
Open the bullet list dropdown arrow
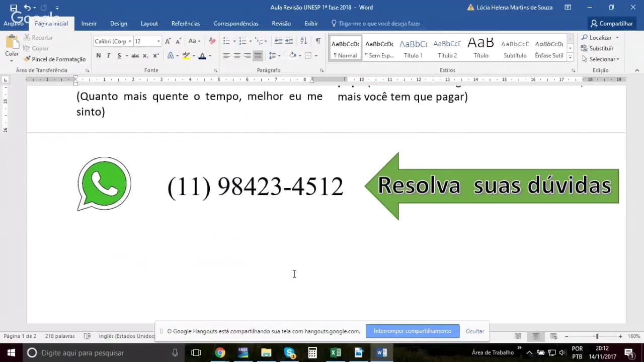(x=234, y=41)
